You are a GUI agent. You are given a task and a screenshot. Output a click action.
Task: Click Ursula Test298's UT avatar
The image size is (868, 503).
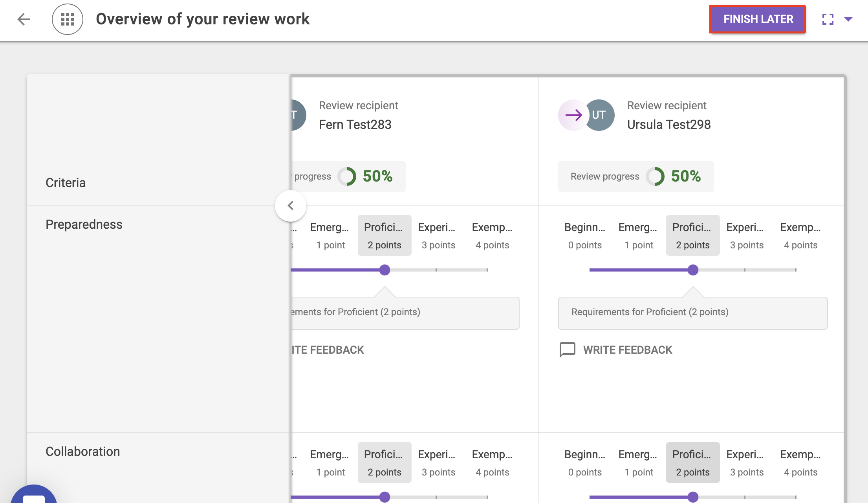pos(600,115)
